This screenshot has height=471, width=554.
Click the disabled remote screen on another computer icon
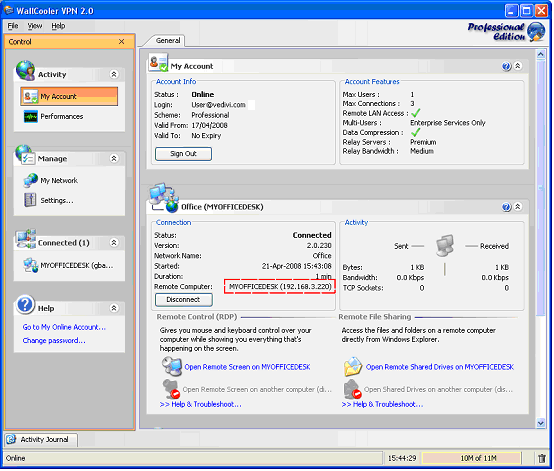[171, 389]
